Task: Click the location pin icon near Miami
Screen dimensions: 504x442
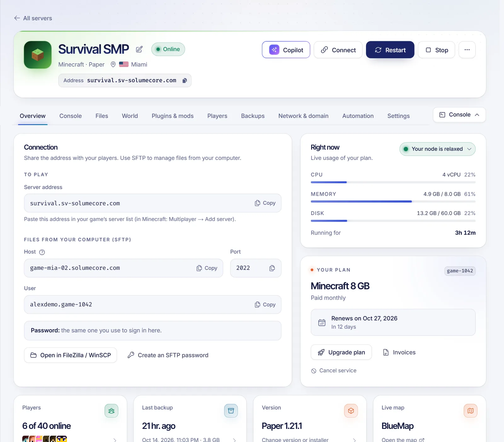Action: pos(113,65)
